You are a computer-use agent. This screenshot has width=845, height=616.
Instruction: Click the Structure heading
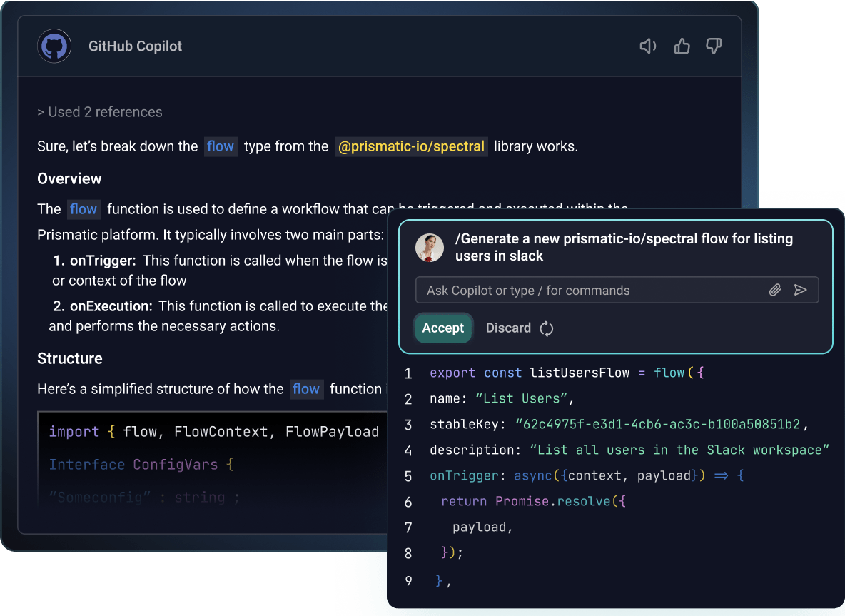70,359
